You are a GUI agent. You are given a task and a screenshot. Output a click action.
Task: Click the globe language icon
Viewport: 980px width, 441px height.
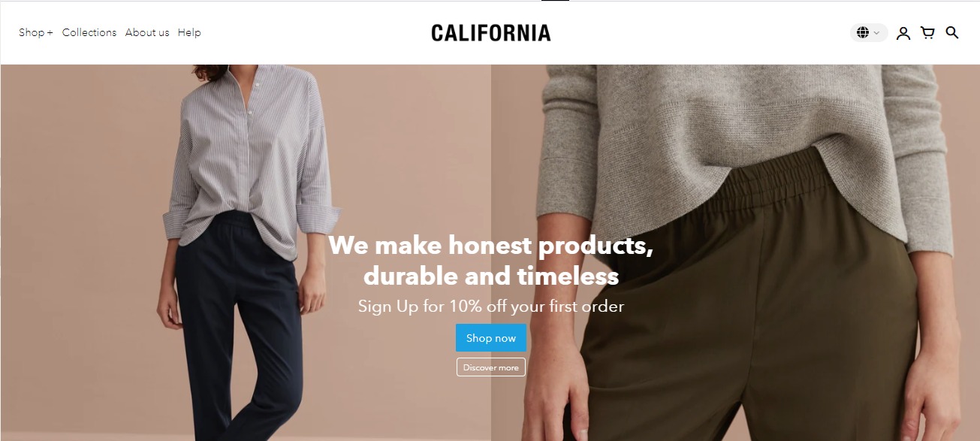coord(863,32)
